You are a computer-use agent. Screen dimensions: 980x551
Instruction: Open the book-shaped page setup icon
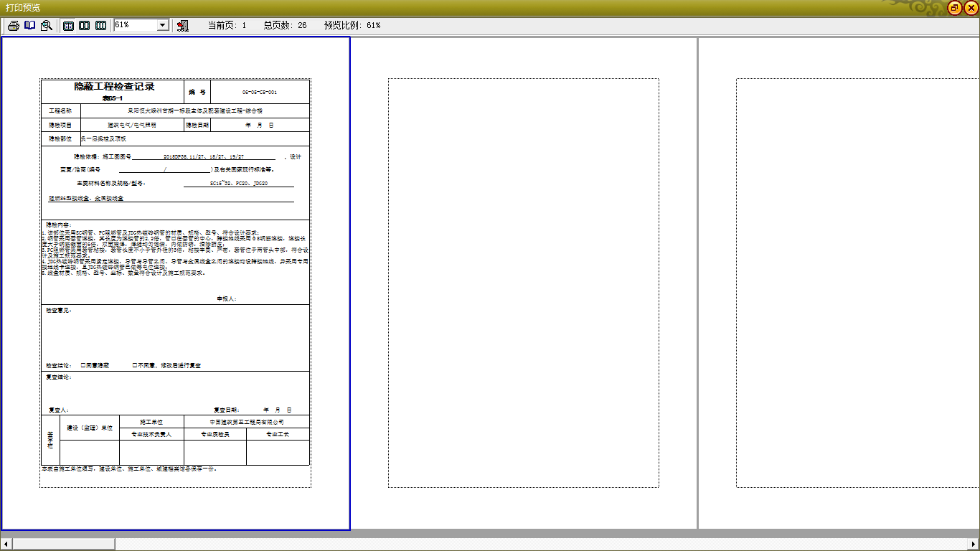pos(29,25)
